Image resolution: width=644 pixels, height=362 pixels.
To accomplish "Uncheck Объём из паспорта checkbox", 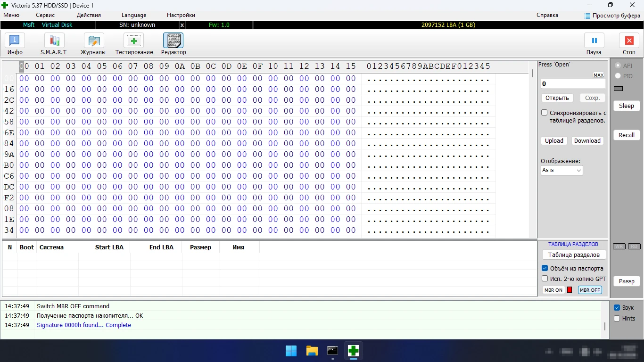I will pos(545,268).
